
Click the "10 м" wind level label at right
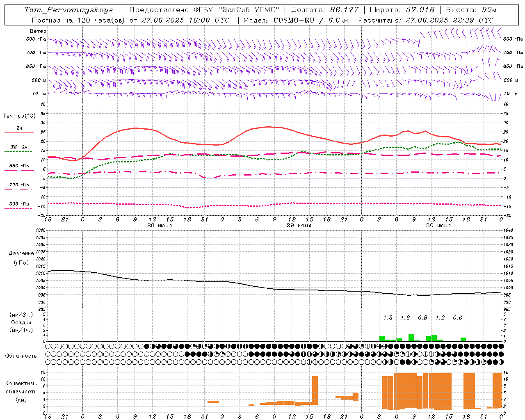(x=510, y=94)
